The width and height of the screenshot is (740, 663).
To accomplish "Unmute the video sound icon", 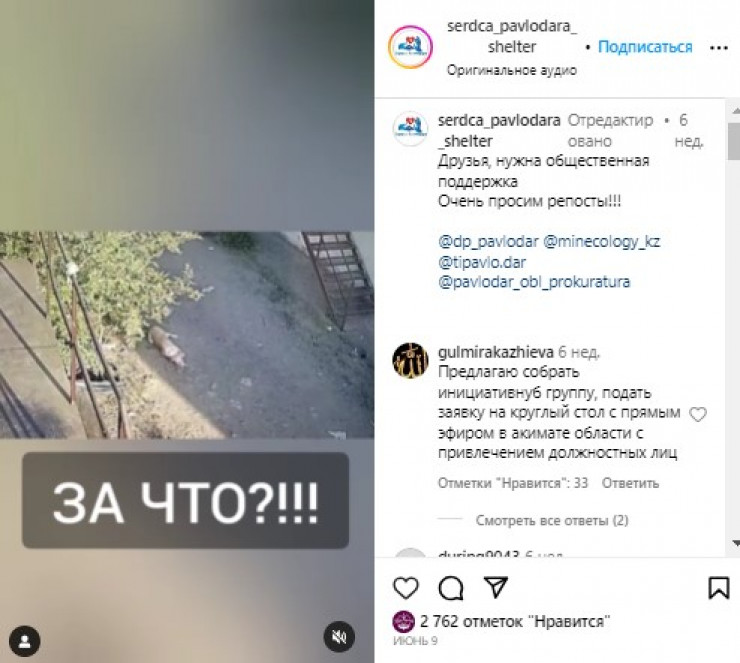I will [339, 637].
